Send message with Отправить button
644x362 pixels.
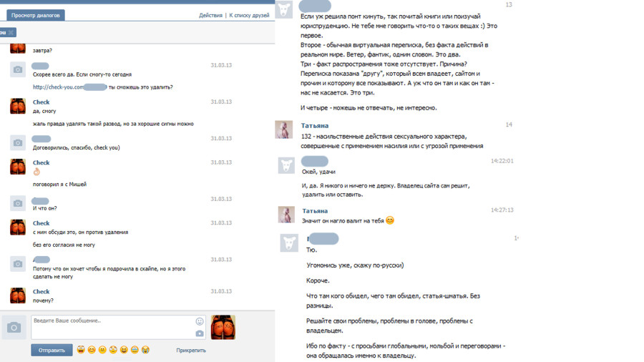(x=52, y=350)
